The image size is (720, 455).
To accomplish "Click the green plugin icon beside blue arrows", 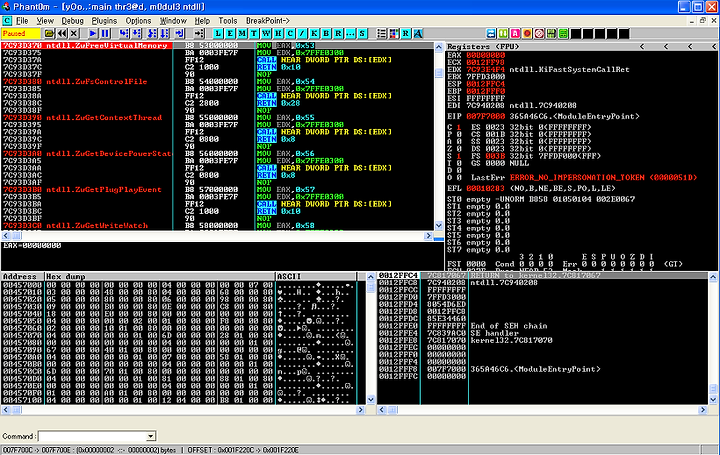I will coord(503,34).
